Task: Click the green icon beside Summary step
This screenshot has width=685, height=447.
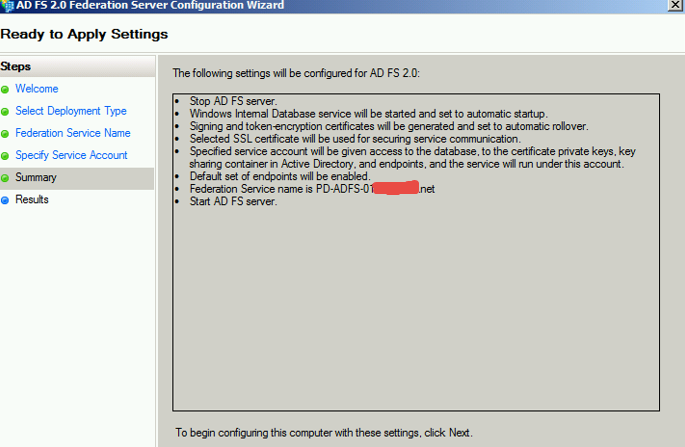Action: pos(6,177)
